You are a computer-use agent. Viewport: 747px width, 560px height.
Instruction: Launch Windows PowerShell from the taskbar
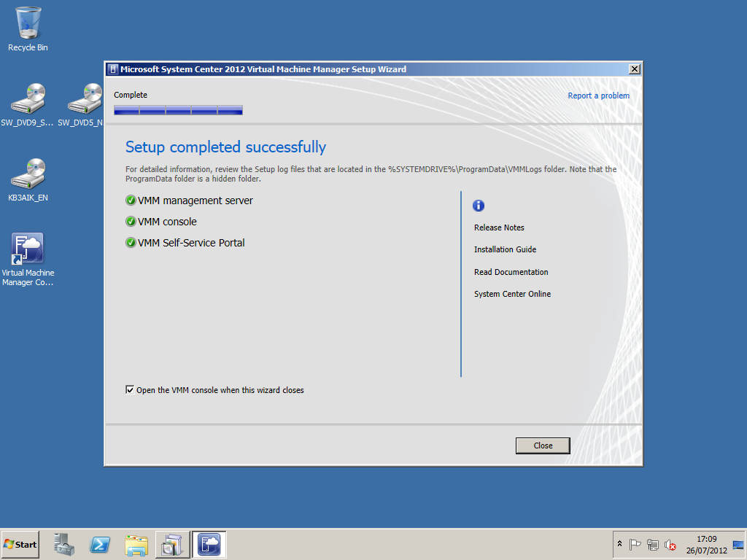(x=100, y=544)
